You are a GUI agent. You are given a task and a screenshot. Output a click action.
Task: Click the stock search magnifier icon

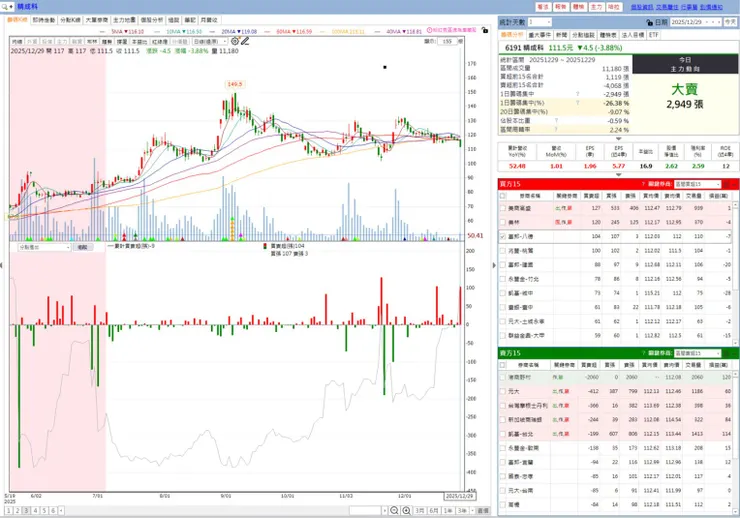[5, 7]
